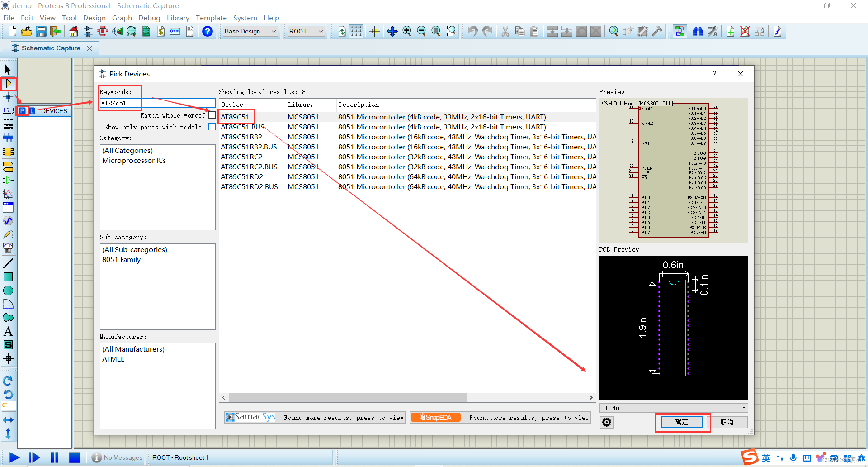Start simulation Play button
Viewport: 868px width, 467px height.
click(x=14, y=457)
